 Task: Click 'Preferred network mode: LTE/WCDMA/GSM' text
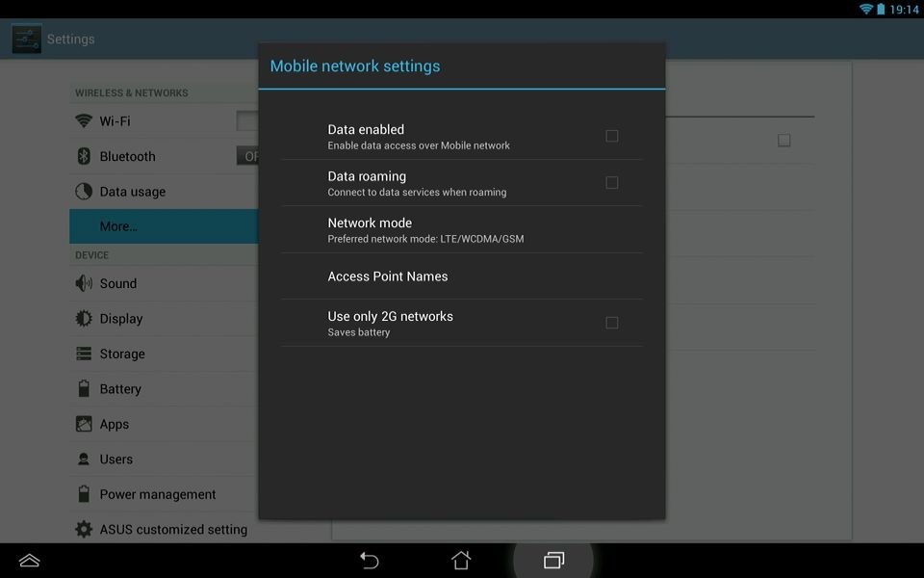[x=425, y=239]
